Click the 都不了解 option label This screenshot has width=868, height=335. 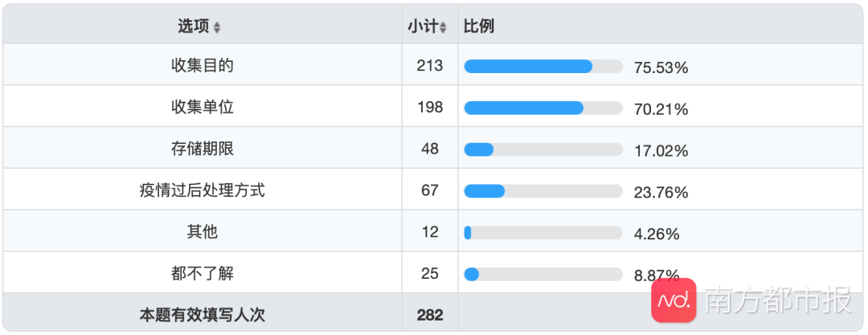(203, 273)
